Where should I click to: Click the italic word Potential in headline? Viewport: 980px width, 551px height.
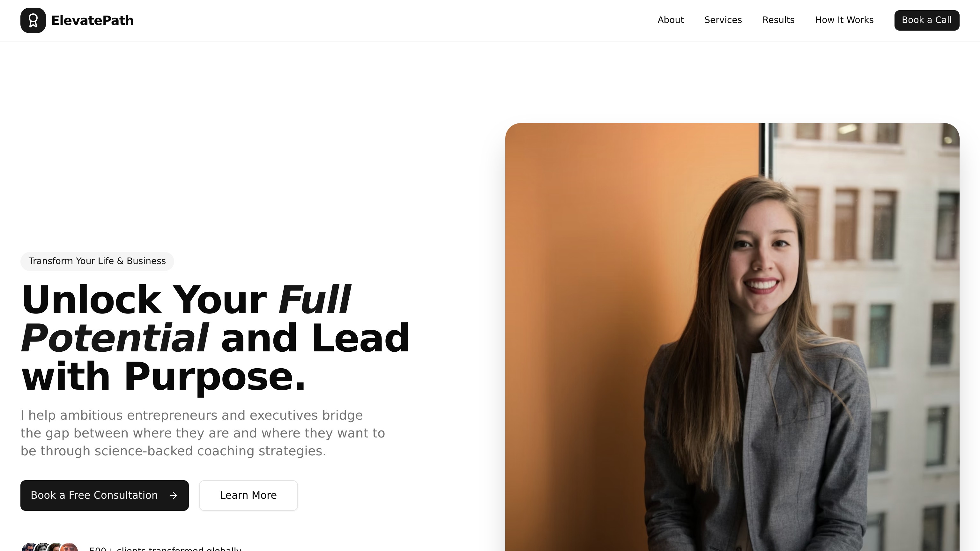point(115,338)
